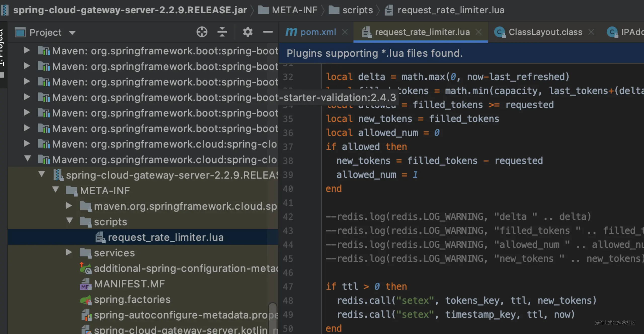Click the 'Plugins supporting *.lua files found.' banner

(x=461, y=53)
